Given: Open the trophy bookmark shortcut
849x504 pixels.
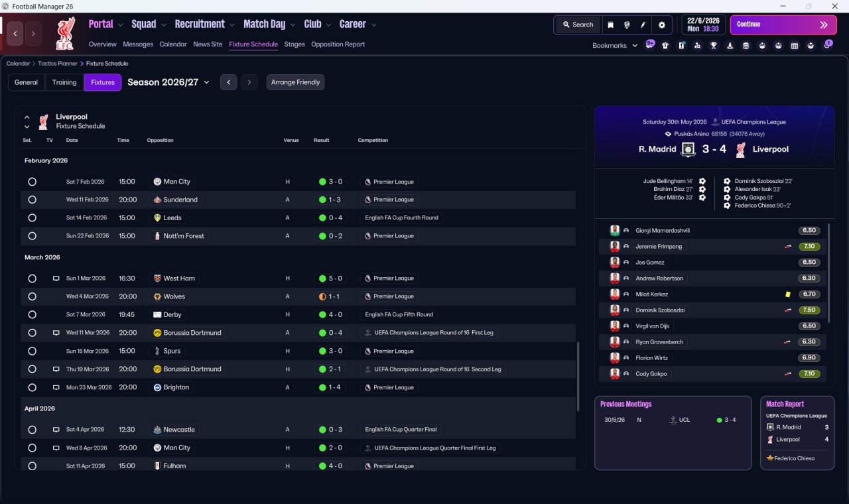Looking at the screenshot, I should pyautogui.click(x=713, y=46).
